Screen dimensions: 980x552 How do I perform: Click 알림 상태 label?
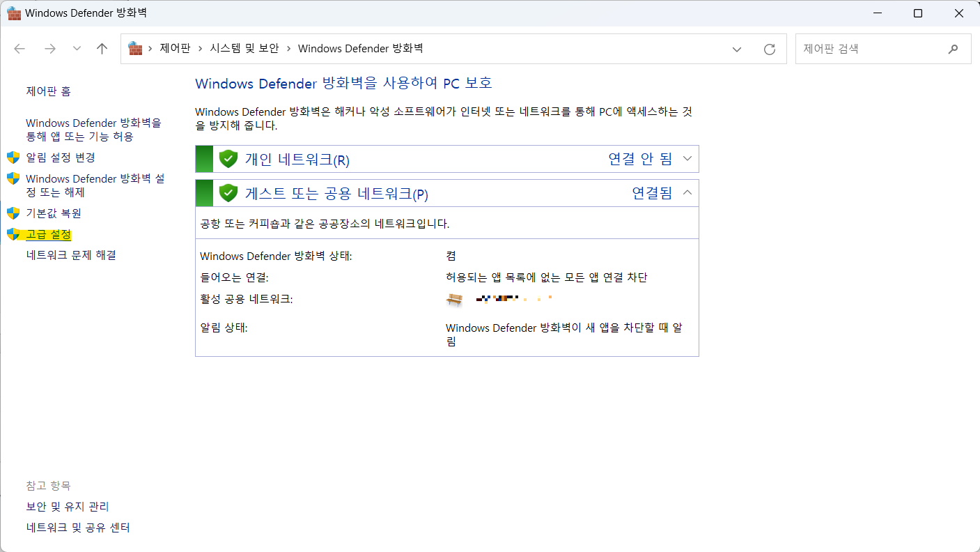click(x=224, y=328)
